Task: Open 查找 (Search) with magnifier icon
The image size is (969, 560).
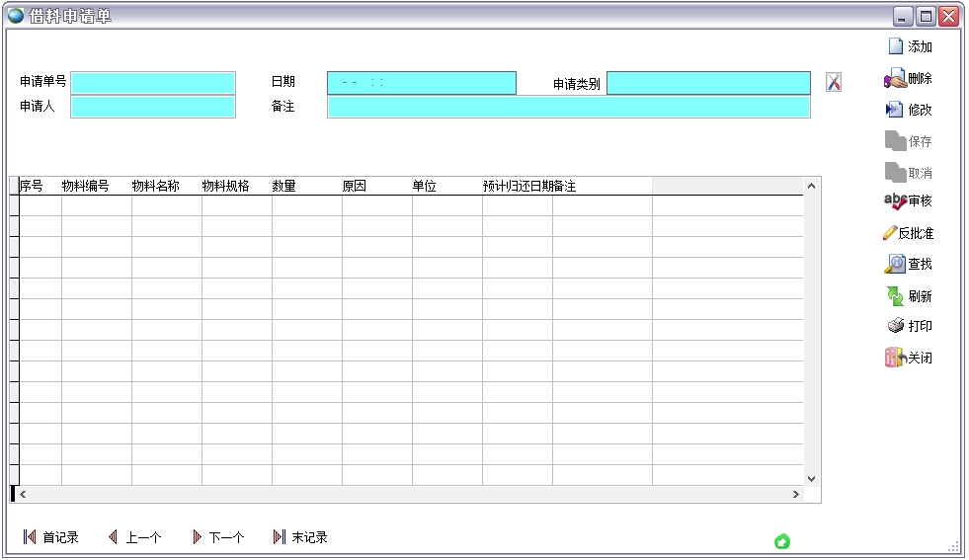Action: point(895,264)
